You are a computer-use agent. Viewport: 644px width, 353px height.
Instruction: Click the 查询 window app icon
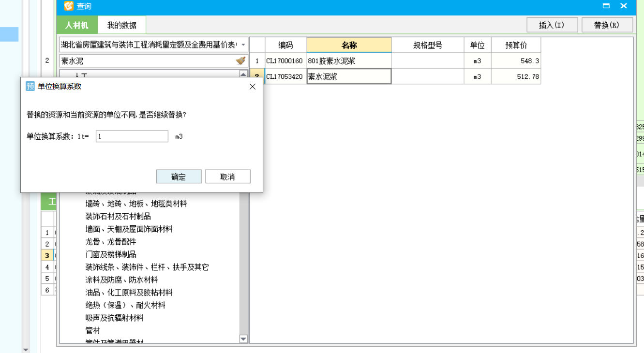click(x=69, y=6)
